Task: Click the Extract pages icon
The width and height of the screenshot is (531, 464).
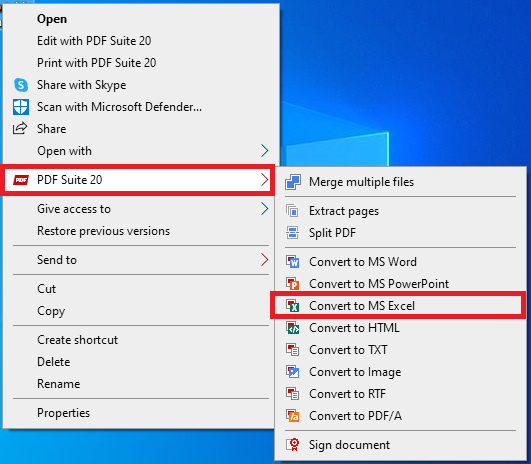Action: [x=293, y=211]
